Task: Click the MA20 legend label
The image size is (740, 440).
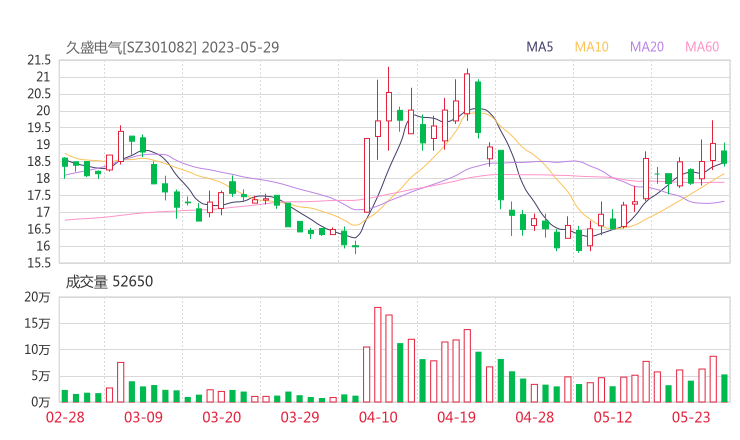Action: pos(647,47)
